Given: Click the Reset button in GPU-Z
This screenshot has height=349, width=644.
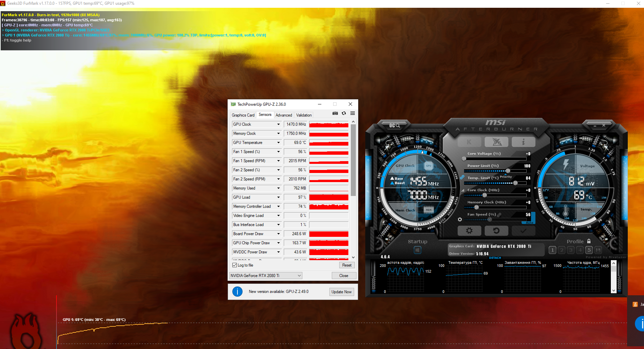Looking at the screenshot, I should point(347,265).
